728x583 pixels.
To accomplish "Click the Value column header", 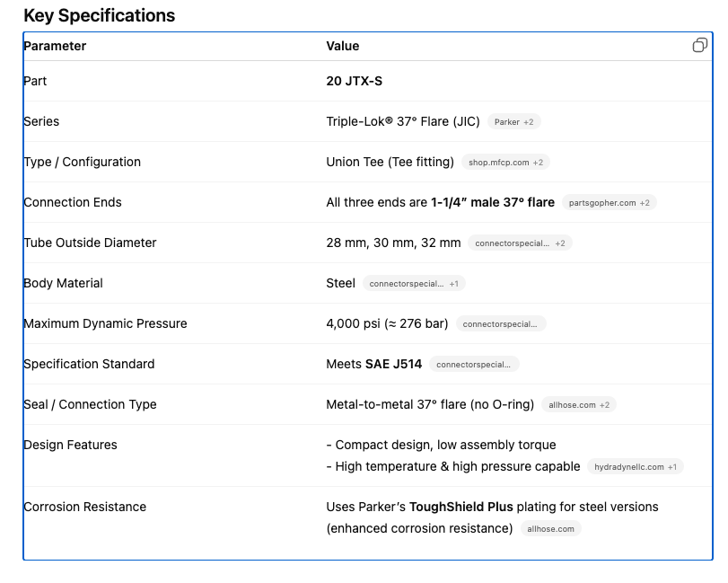I will pyautogui.click(x=342, y=46).
